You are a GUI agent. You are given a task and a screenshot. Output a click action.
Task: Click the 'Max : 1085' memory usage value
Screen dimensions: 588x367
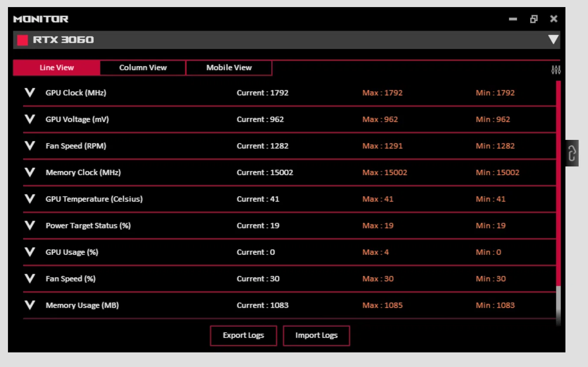click(382, 305)
